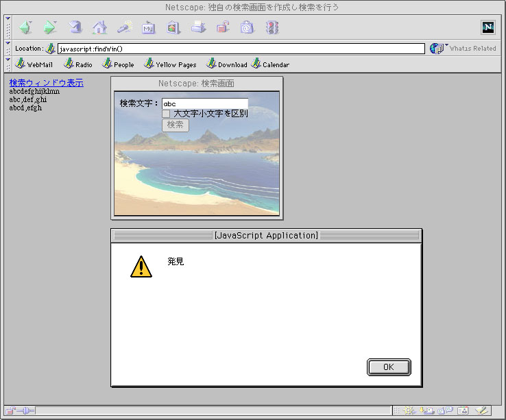Collapse the Location toolbar triangle
This screenshot has width=506, height=420.
pos(8,43)
